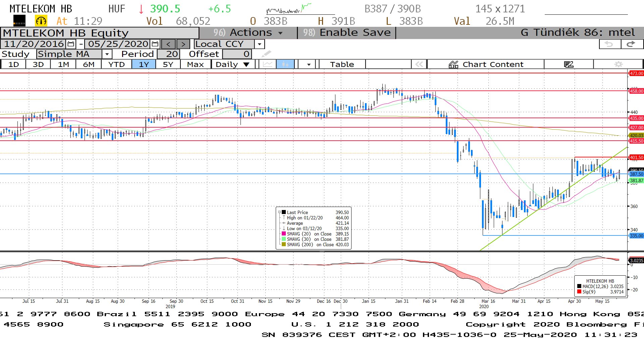Select the candlestick chart type icon
The height and width of the screenshot is (348, 644).
(285, 64)
